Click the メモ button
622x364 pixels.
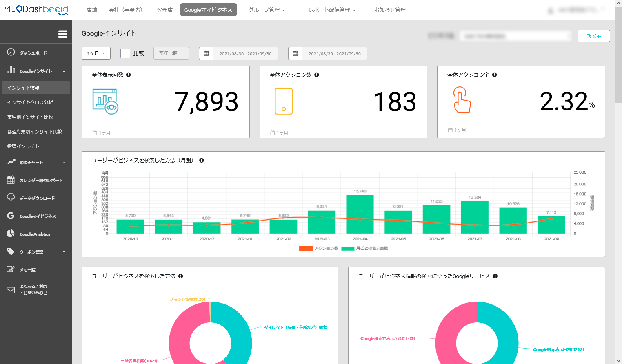(x=593, y=36)
